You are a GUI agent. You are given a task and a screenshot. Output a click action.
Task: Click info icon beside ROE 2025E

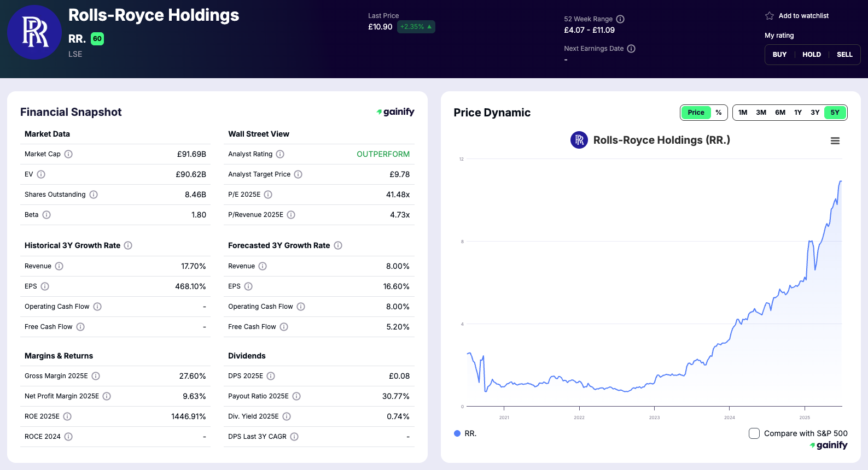67,416
